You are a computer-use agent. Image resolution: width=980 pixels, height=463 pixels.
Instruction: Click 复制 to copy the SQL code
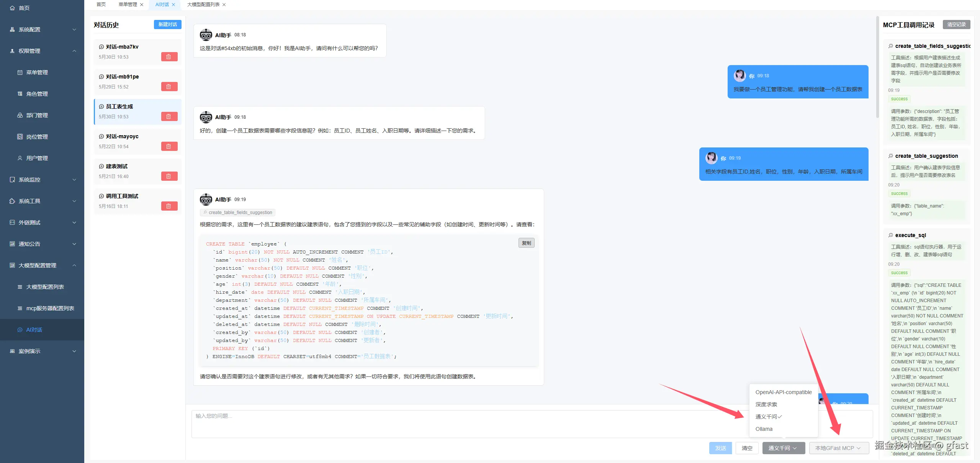(526, 243)
